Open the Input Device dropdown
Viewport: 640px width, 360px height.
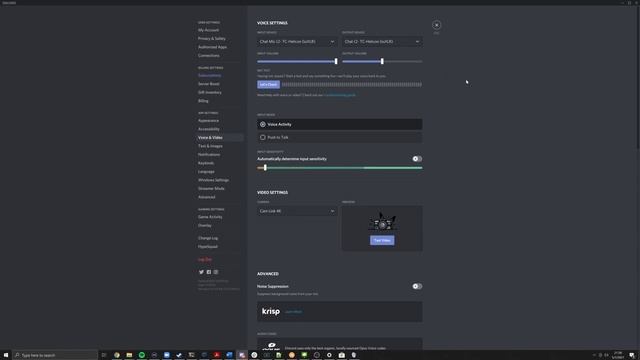click(297, 42)
